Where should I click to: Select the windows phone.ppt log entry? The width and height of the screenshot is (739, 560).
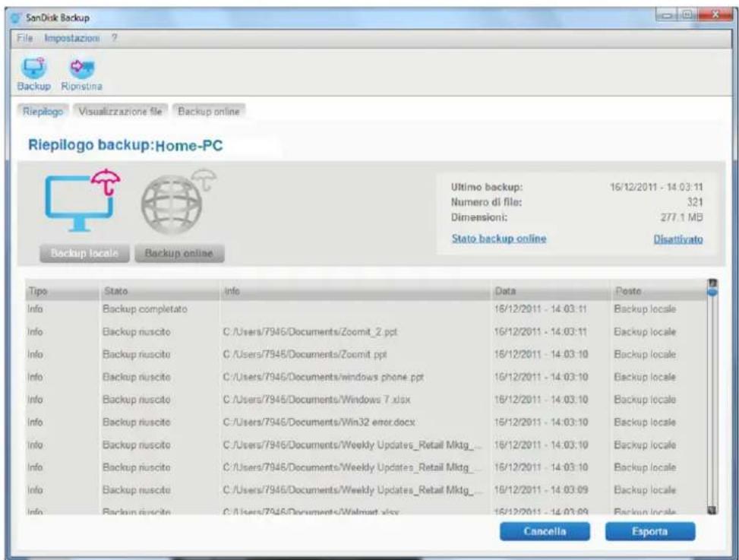click(366, 377)
